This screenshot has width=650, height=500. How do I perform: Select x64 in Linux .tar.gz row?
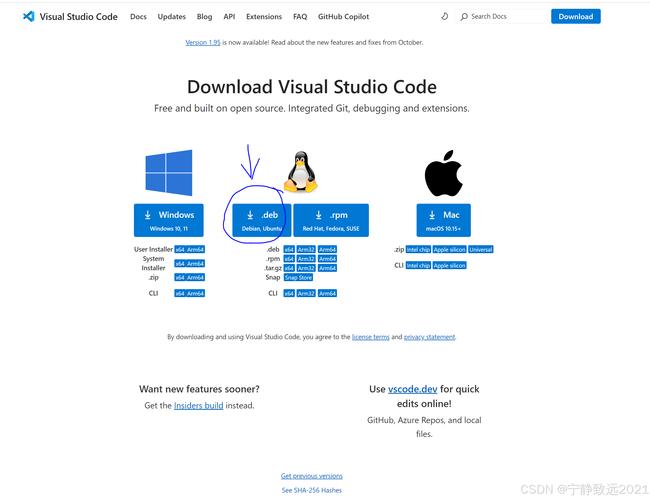point(289,268)
